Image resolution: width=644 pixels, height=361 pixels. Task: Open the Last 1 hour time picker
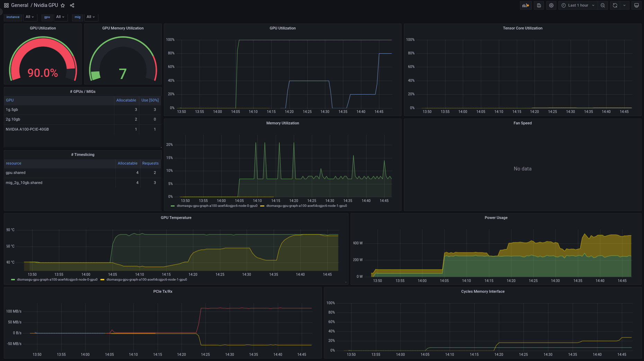tap(578, 5)
